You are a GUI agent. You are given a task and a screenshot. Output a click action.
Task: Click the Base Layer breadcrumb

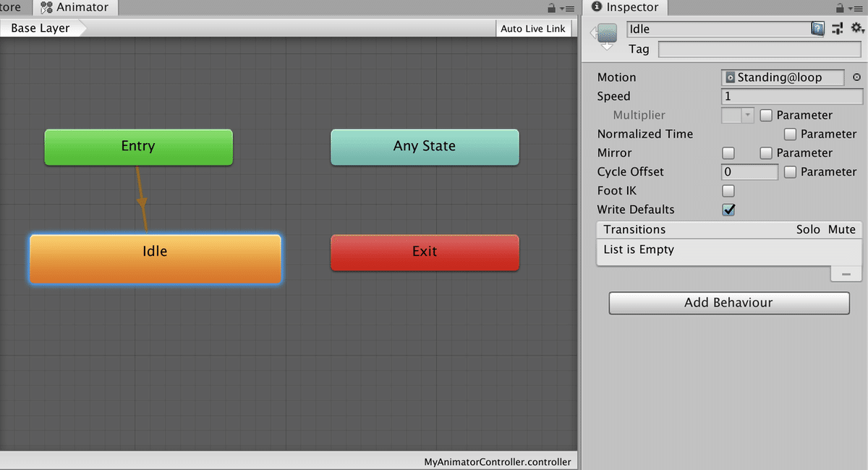point(42,28)
